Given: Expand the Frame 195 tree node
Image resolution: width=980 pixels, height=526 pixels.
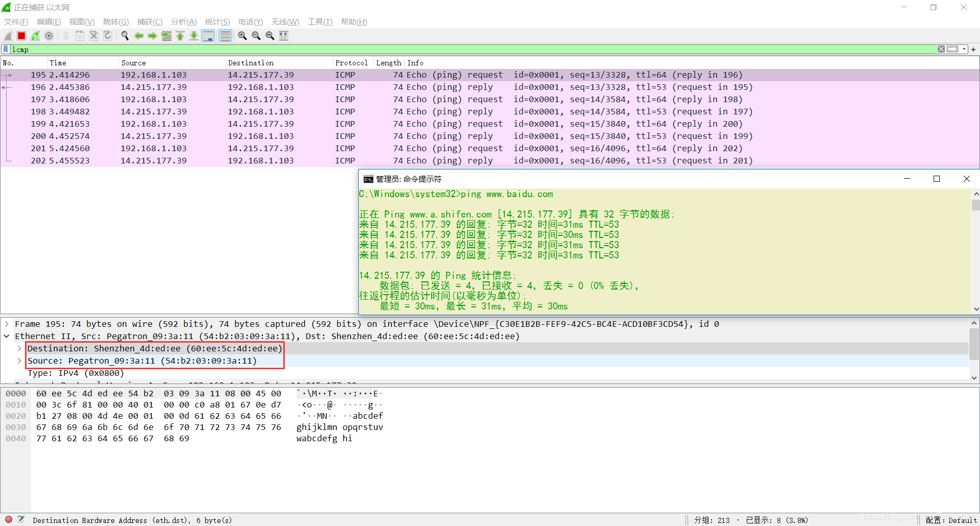Looking at the screenshot, I should (x=7, y=324).
